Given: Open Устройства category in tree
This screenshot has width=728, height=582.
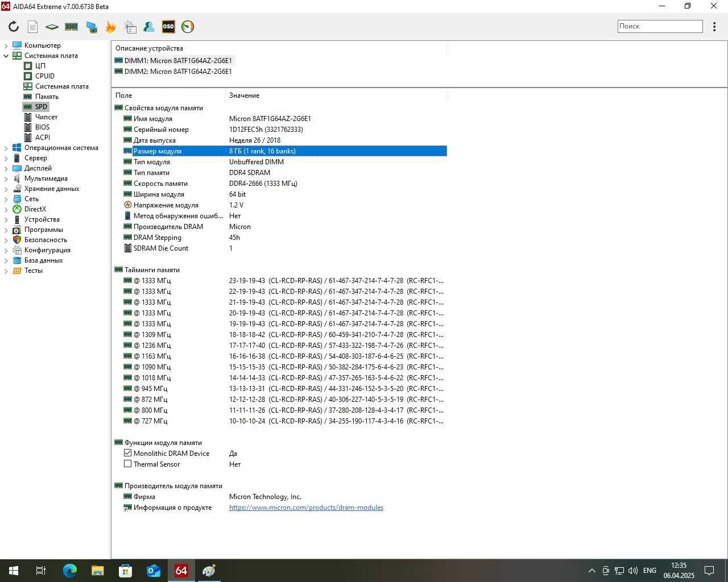Looking at the screenshot, I should click(42, 219).
